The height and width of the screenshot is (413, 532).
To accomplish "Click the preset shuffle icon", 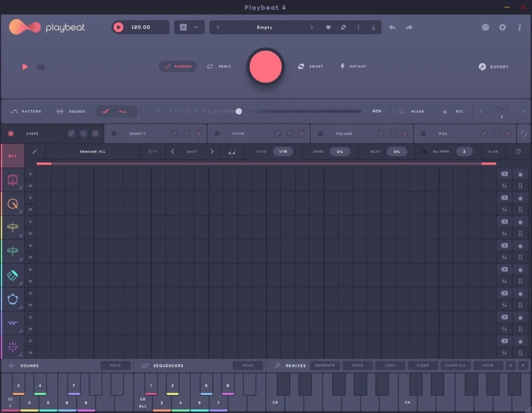I will 343,27.
